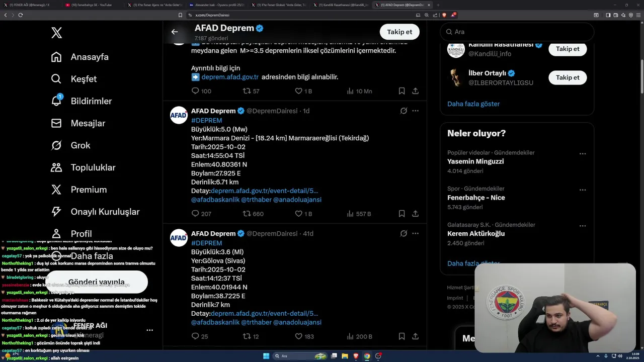The image size is (644, 362).
Task: Go to Anasayfa in the sidebar
Action: click(x=80, y=57)
